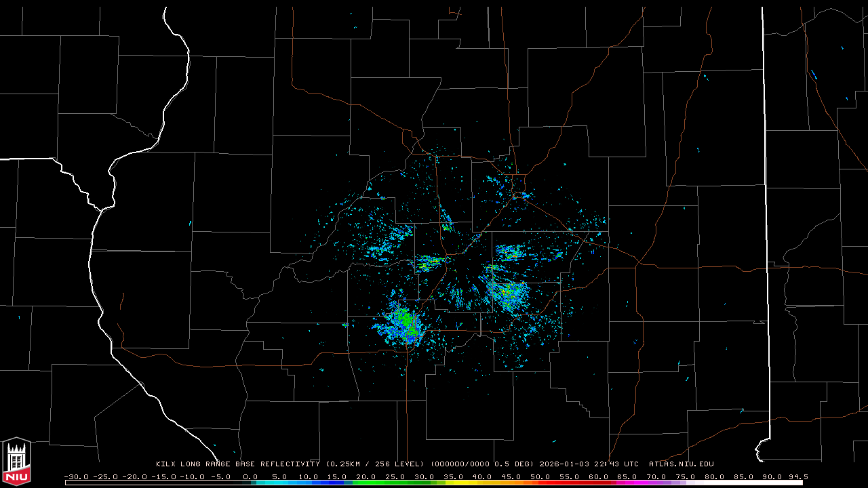Image resolution: width=868 pixels, height=488 pixels.
Task: Click the "2026-01-03" date text
Action: (564, 464)
